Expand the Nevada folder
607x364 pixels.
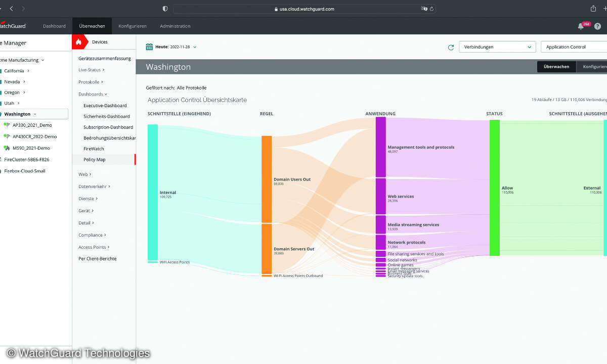tap(24, 81)
